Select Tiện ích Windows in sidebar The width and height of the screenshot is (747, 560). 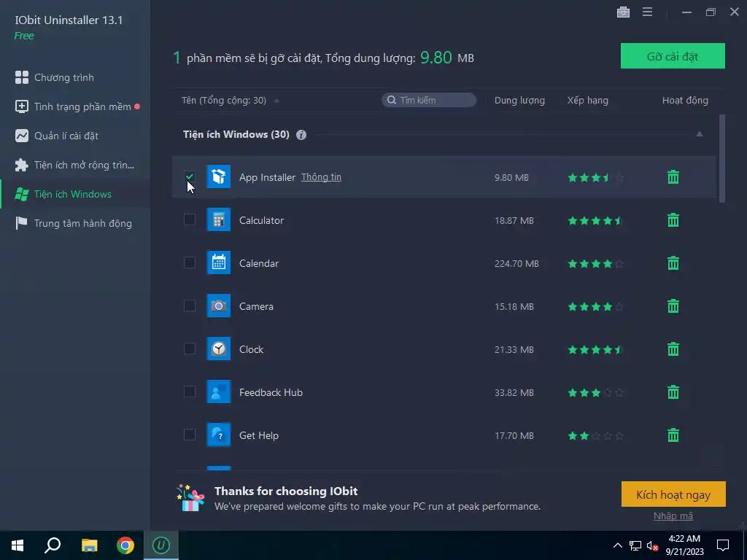(x=75, y=194)
